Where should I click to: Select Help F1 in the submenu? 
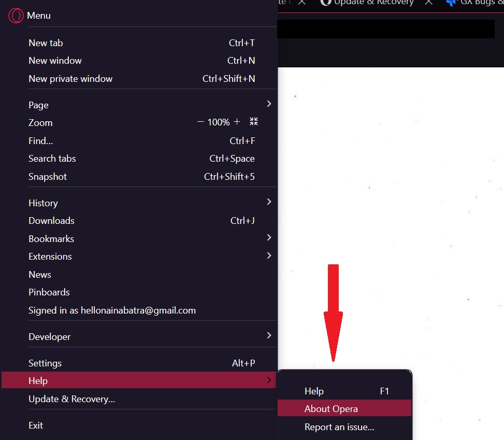(x=344, y=391)
